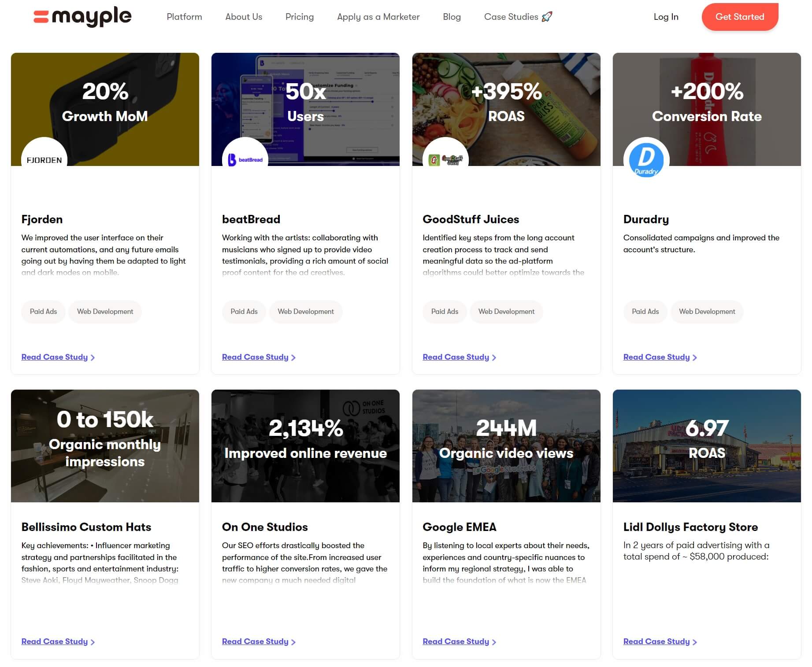The image size is (812, 667).
Task: Click the Get Started button
Action: (x=740, y=17)
